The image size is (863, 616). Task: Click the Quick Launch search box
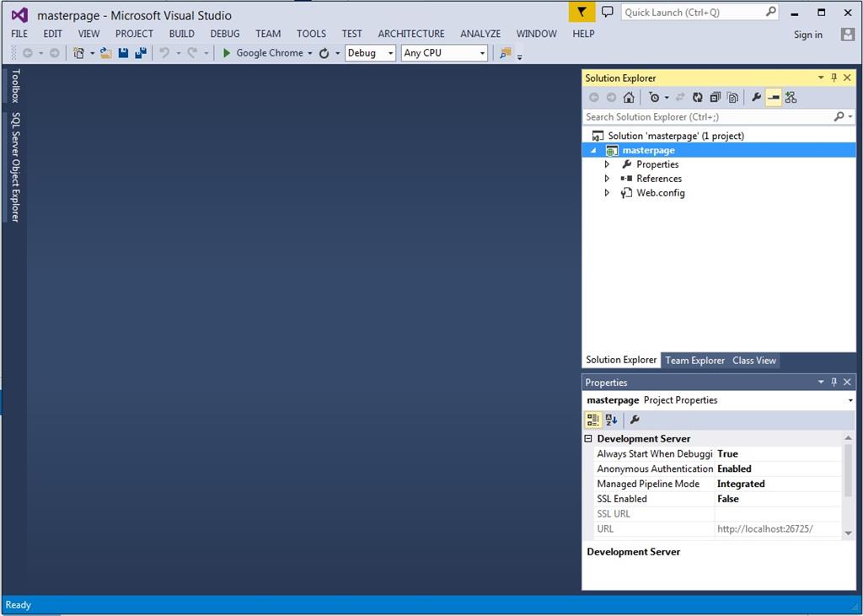click(700, 12)
